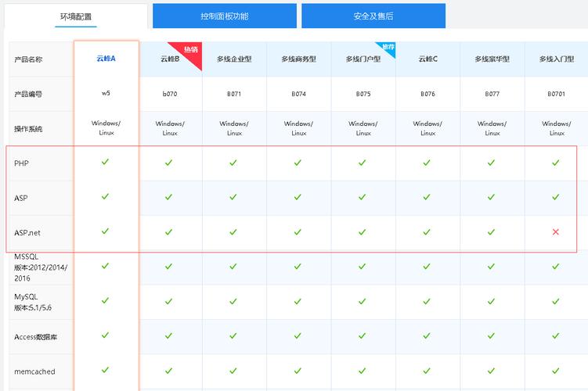The height and width of the screenshot is (391, 588).
Task: Click the MSSQL checkmark in 多线入门型 column
Action: (556, 267)
